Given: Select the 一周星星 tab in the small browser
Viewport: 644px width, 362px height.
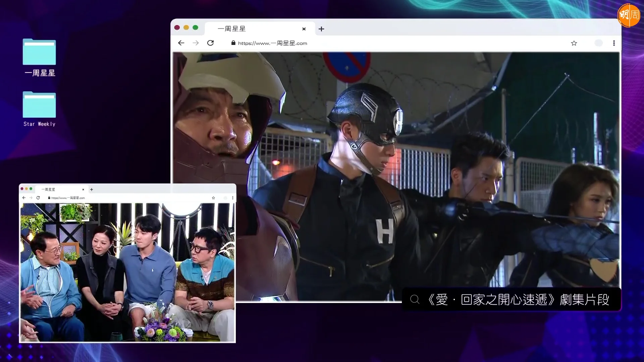Looking at the screenshot, I should [61, 189].
